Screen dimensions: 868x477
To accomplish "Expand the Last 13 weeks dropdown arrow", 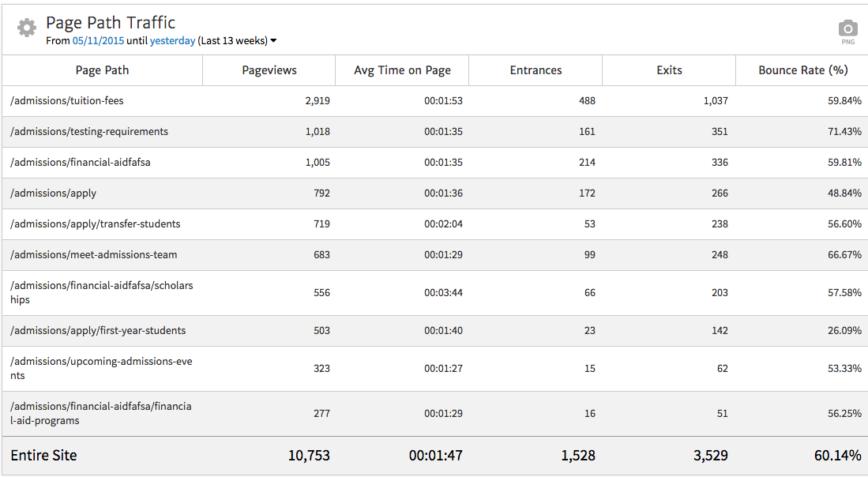I will pyautogui.click(x=273, y=41).
